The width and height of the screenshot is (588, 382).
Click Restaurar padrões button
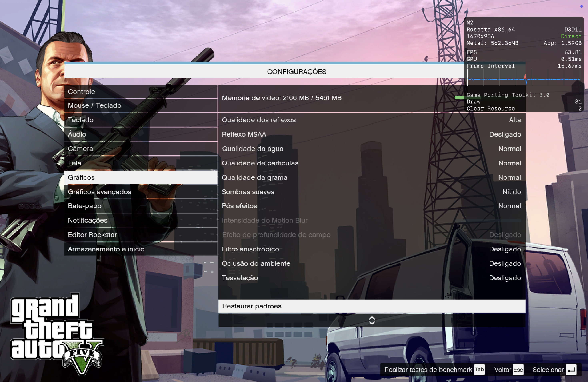372,306
